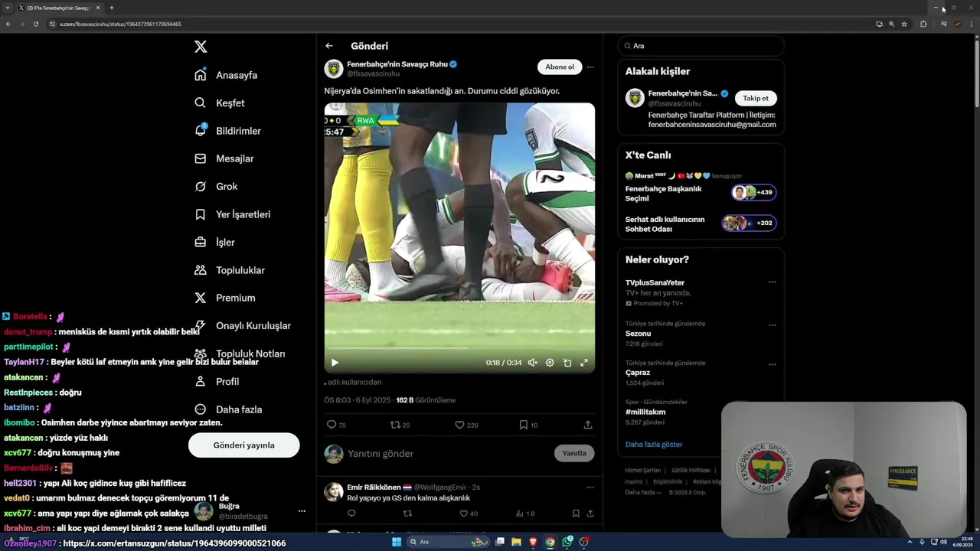Click the Takip et button

coord(756,98)
